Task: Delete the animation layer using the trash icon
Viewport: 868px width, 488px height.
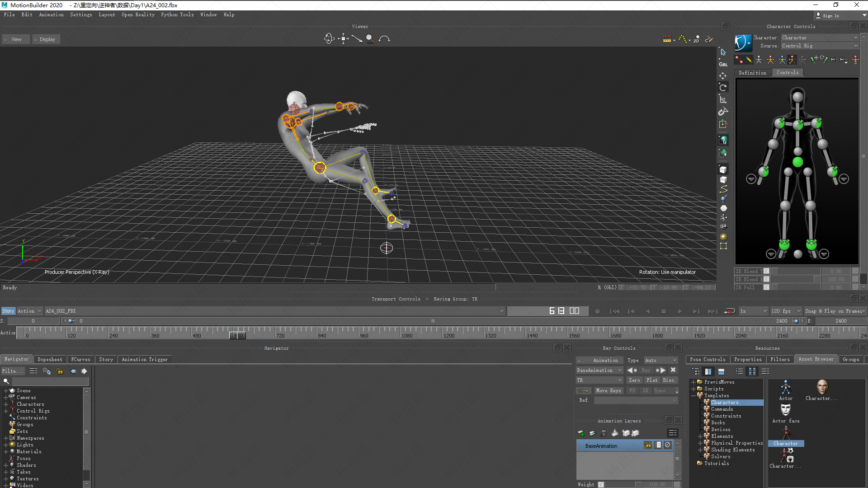Action: (x=604, y=433)
